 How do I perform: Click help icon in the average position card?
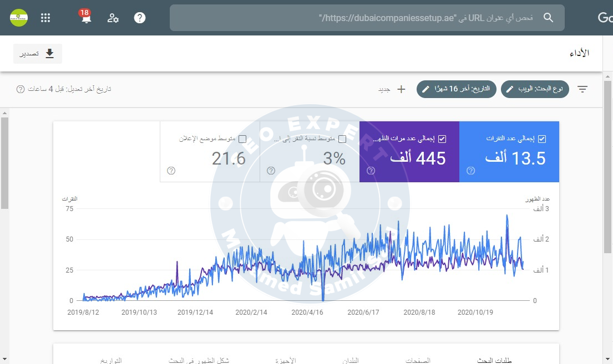pos(171,171)
